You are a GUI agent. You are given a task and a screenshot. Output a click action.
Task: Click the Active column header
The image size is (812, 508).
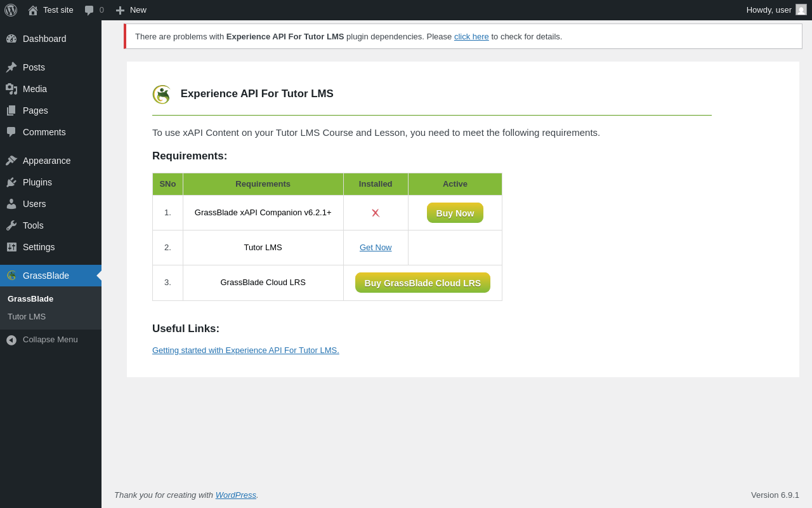(x=455, y=184)
